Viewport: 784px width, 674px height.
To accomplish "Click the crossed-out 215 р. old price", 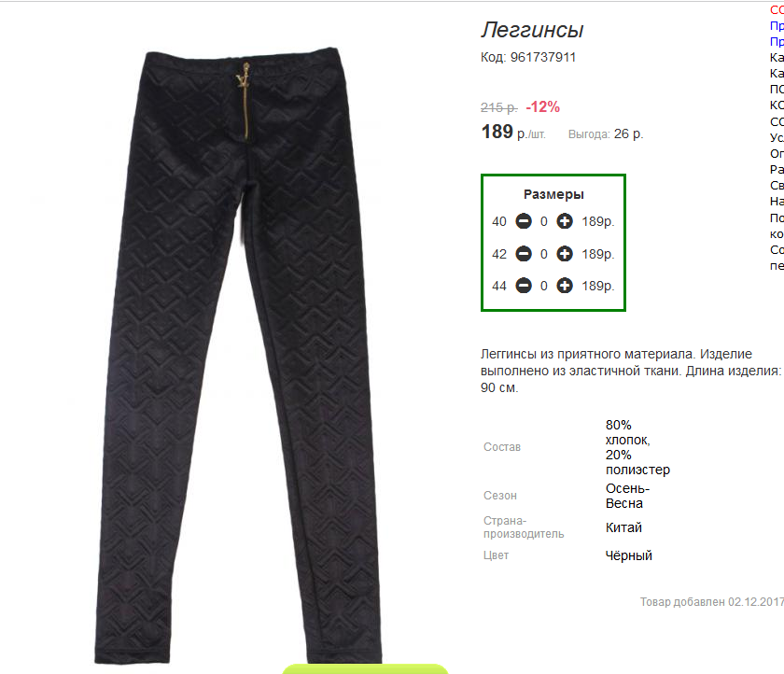I will click(x=499, y=107).
